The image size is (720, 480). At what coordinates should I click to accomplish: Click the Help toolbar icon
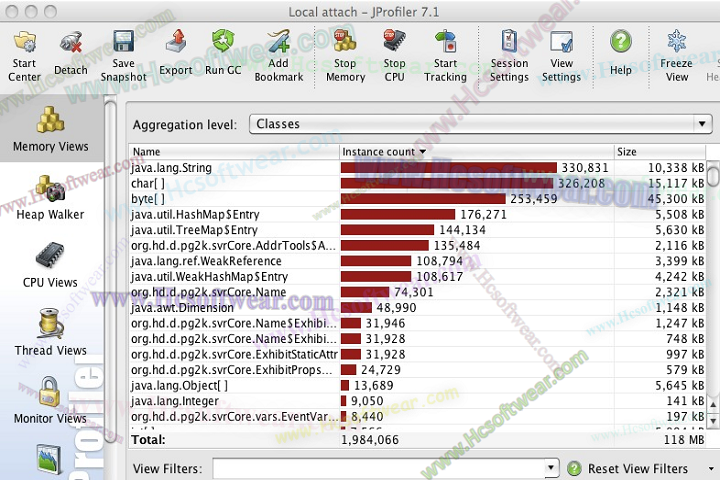(620, 41)
